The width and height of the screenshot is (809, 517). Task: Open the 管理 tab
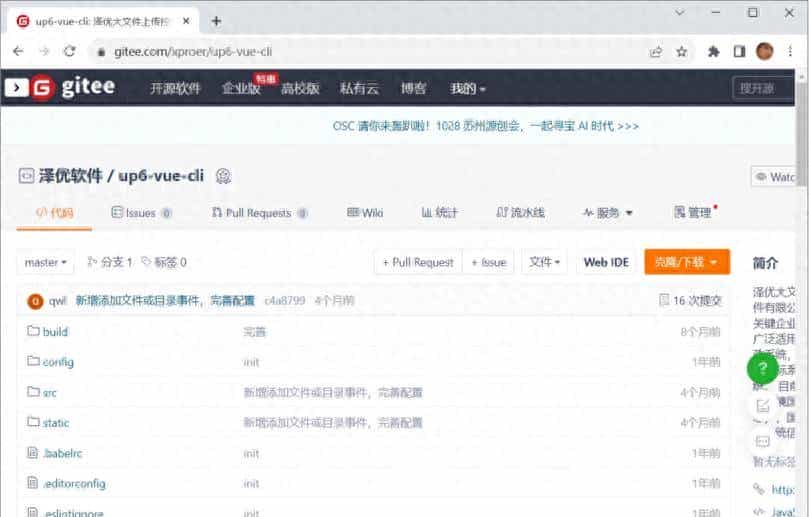695,212
